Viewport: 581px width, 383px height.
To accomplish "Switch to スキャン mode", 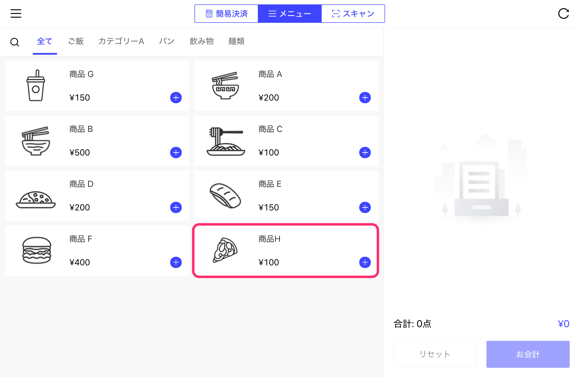I will click(353, 14).
